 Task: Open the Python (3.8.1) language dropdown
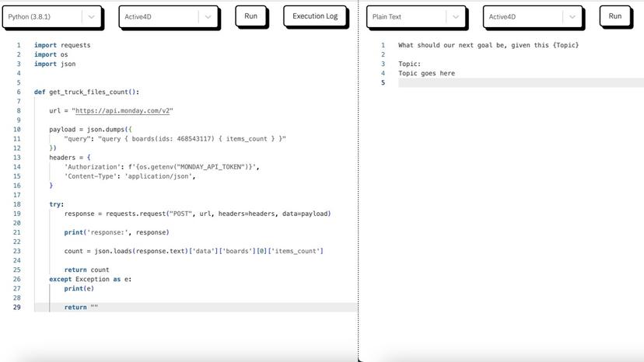(51, 16)
